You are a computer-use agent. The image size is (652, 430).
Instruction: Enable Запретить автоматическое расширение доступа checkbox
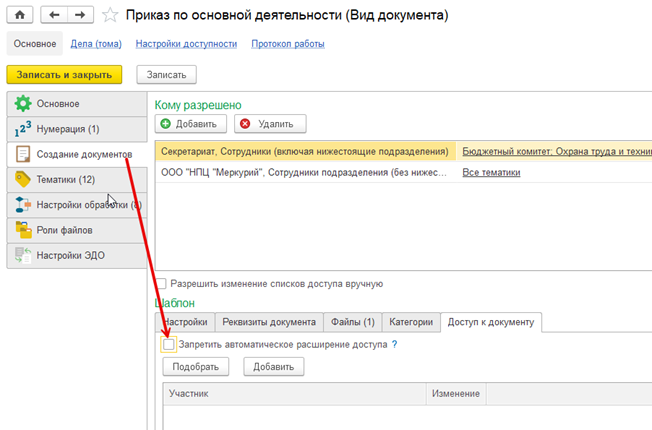(x=169, y=344)
